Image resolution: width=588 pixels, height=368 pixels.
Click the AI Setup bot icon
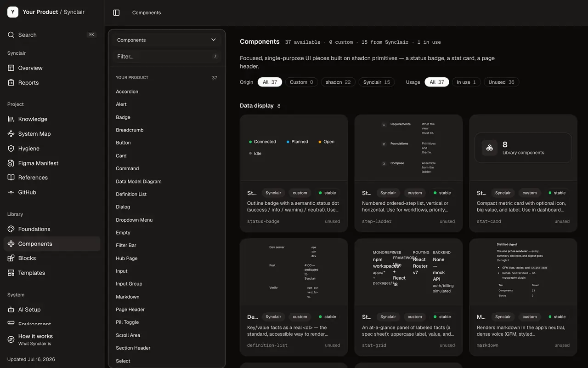point(11,310)
